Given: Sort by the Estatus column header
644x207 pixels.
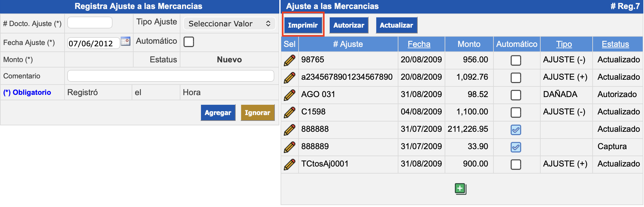Looking at the screenshot, I should click(x=615, y=44).
